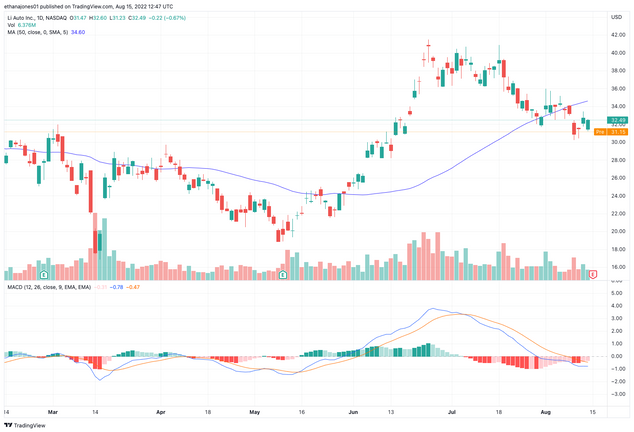Image resolution: width=634 pixels, height=432 pixels.
Task: Click the MA (50, close, 0, SMA, 5) legend
Action: point(38,32)
